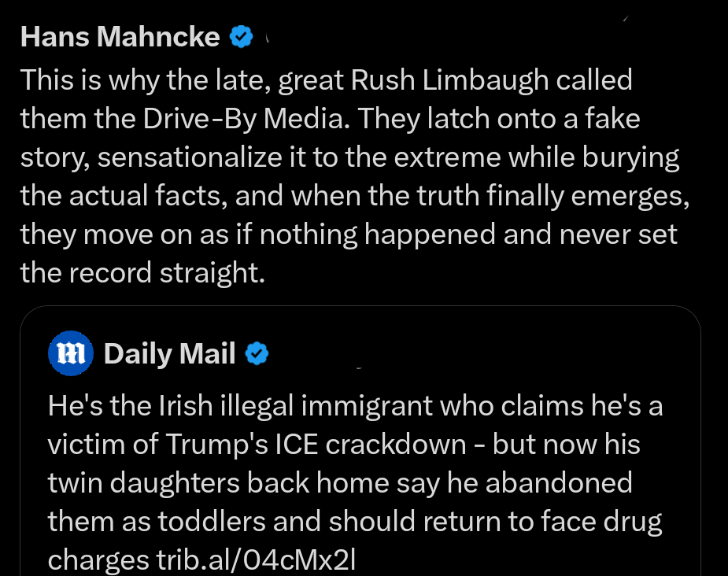Screen dimensions: 728x576
Task: Click the Daily Mail logo avatar
Action: tap(71, 354)
